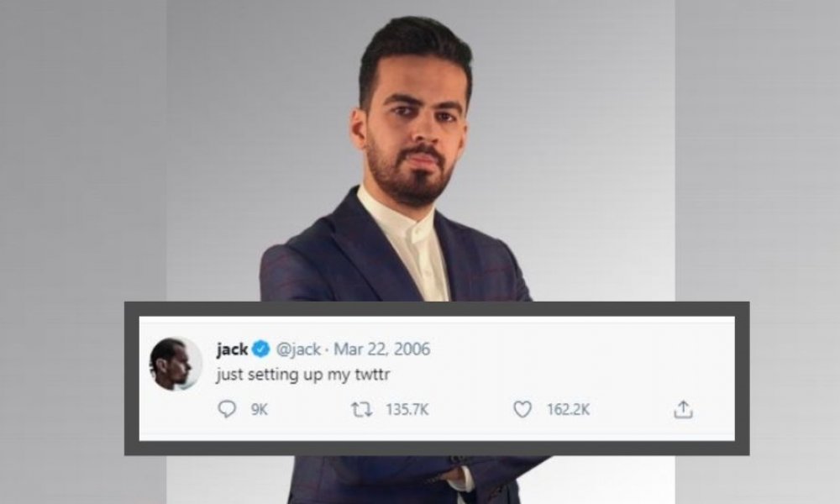Click the bold "jack" display name

pos(232,349)
